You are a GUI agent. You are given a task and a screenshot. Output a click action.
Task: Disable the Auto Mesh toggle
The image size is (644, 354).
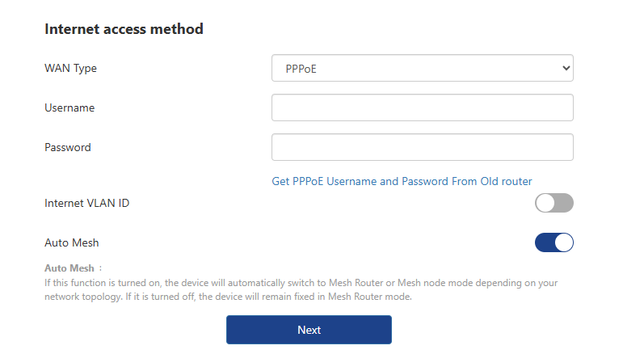tap(554, 242)
